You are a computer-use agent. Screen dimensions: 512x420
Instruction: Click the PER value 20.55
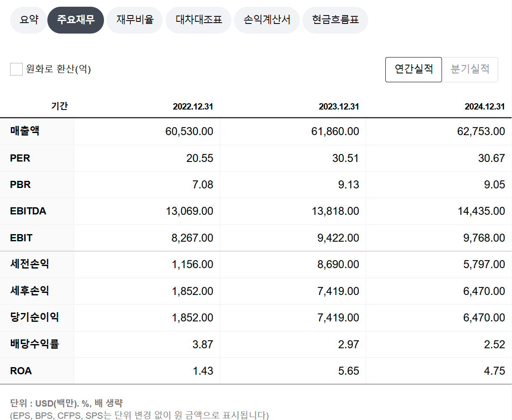coord(200,158)
